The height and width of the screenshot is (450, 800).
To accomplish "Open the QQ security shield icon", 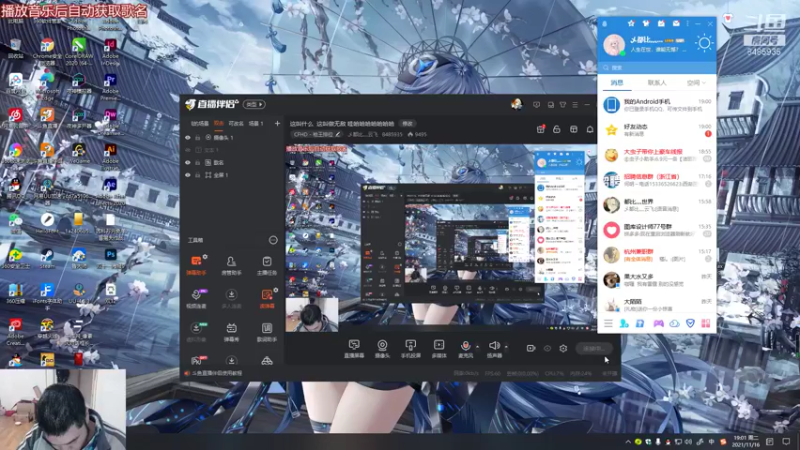I will pyautogui.click(x=690, y=323).
